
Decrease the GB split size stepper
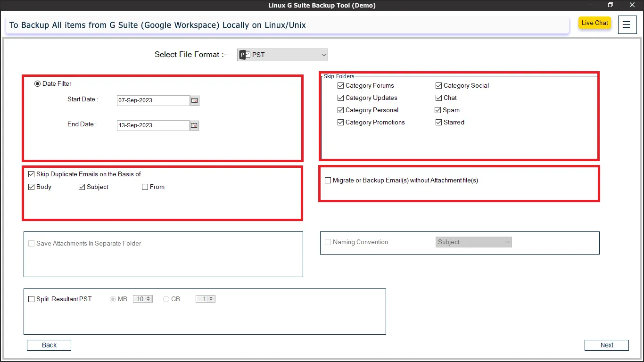[x=212, y=301]
